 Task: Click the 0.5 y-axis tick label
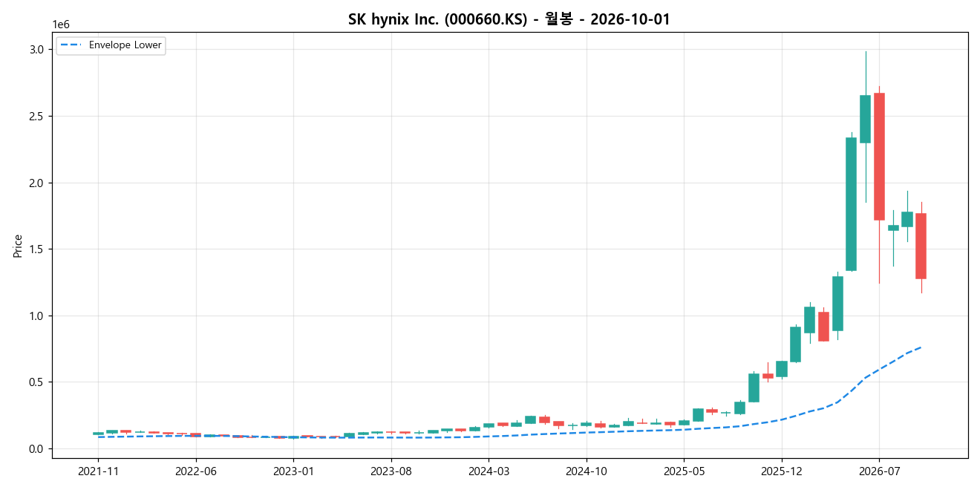[x=38, y=382]
